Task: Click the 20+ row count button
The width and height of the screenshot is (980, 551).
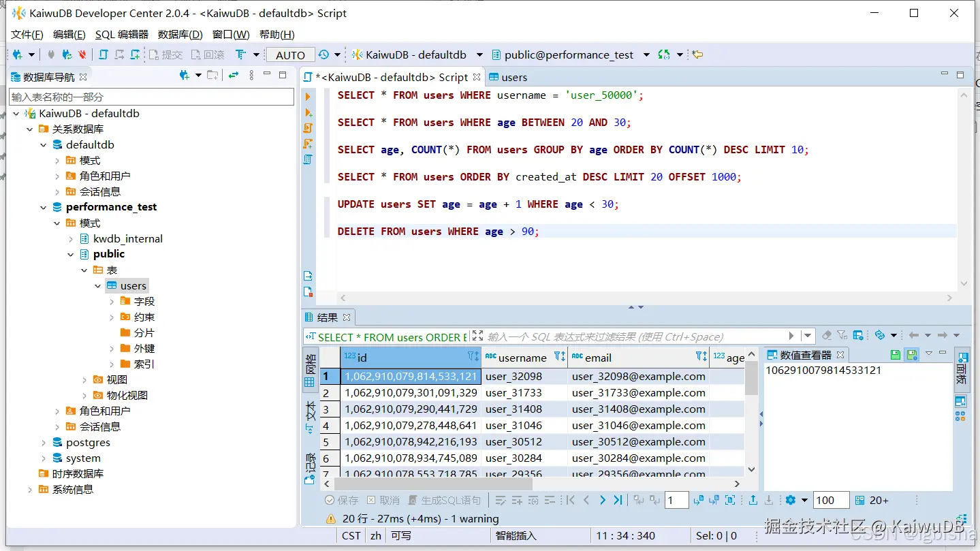Action: [872, 500]
